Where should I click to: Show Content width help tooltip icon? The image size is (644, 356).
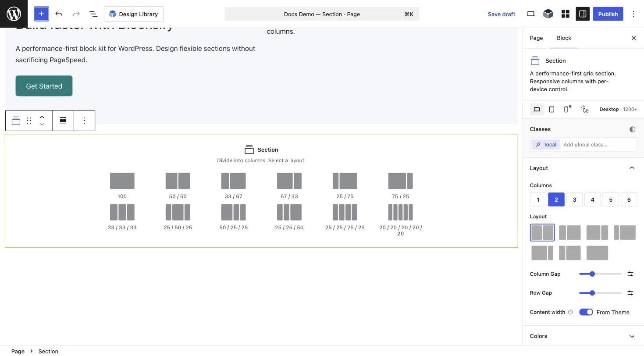pyautogui.click(x=570, y=312)
